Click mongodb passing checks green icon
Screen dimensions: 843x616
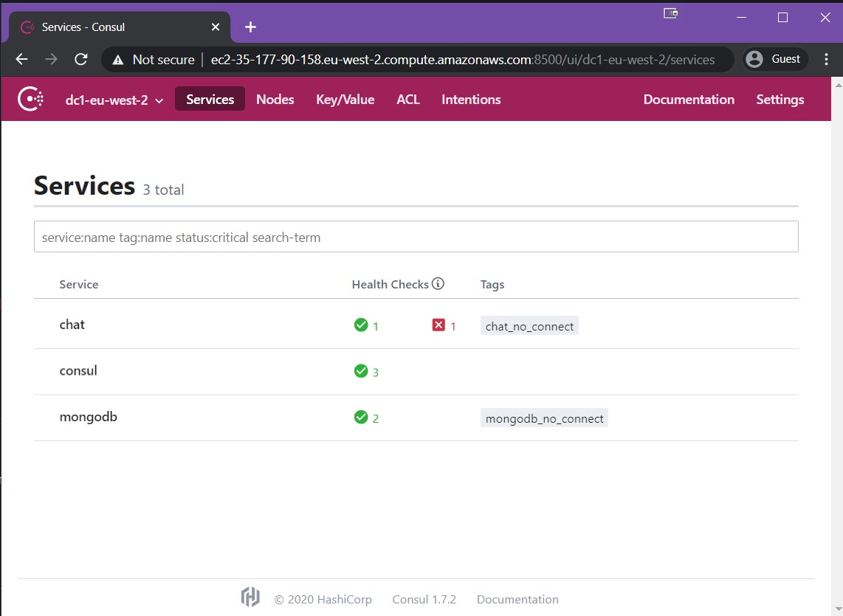[x=361, y=417]
